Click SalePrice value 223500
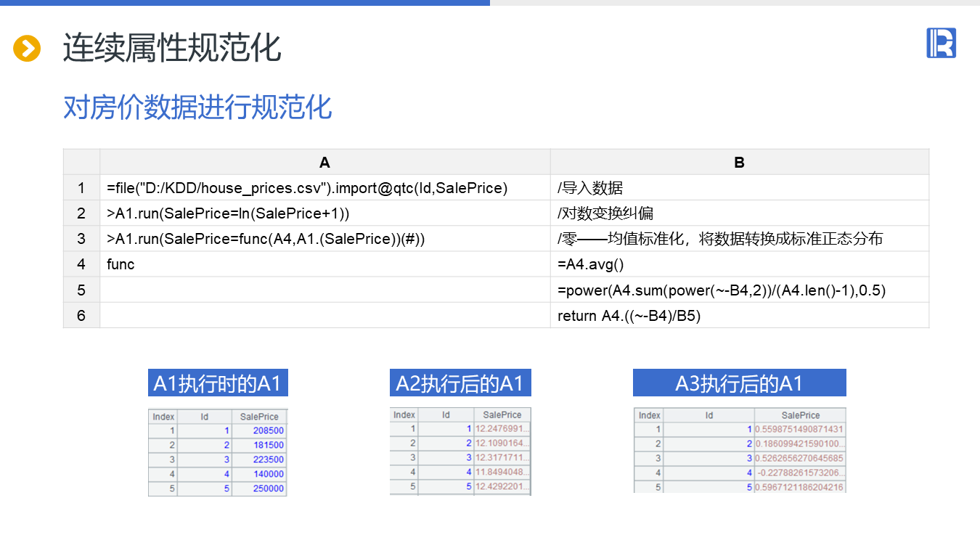 (259, 460)
